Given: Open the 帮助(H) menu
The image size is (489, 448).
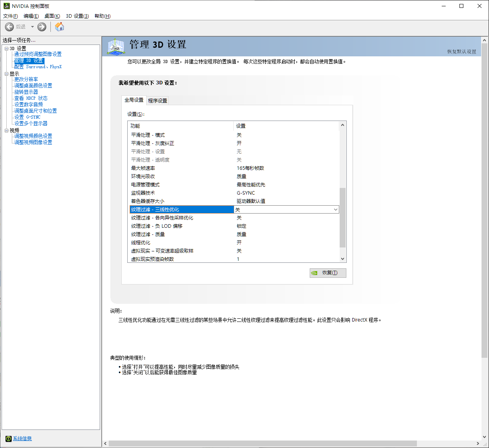Looking at the screenshot, I should (x=102, y=16).
